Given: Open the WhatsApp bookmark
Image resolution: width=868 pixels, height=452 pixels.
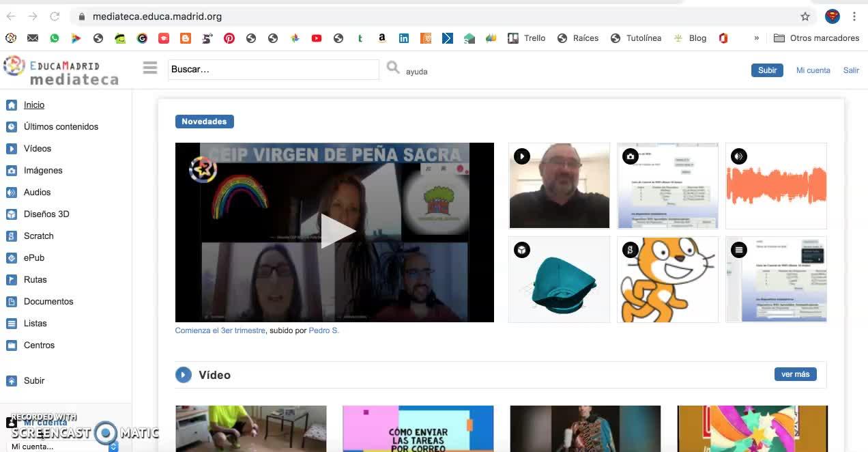Looking at the screenshot, I should tap(55, 38).
